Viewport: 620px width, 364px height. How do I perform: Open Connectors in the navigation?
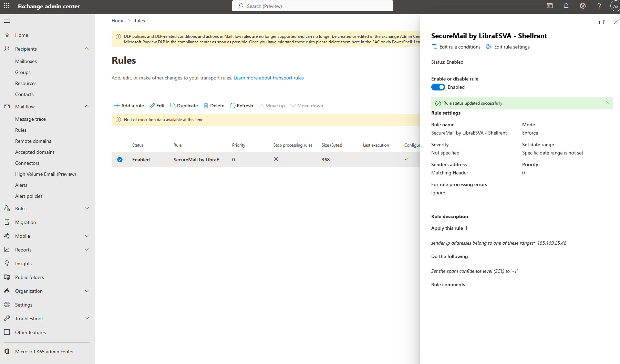click(27, 163)
